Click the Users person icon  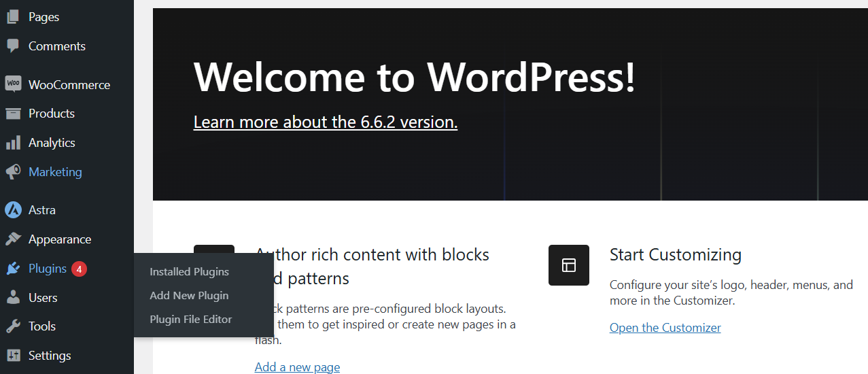13,298
